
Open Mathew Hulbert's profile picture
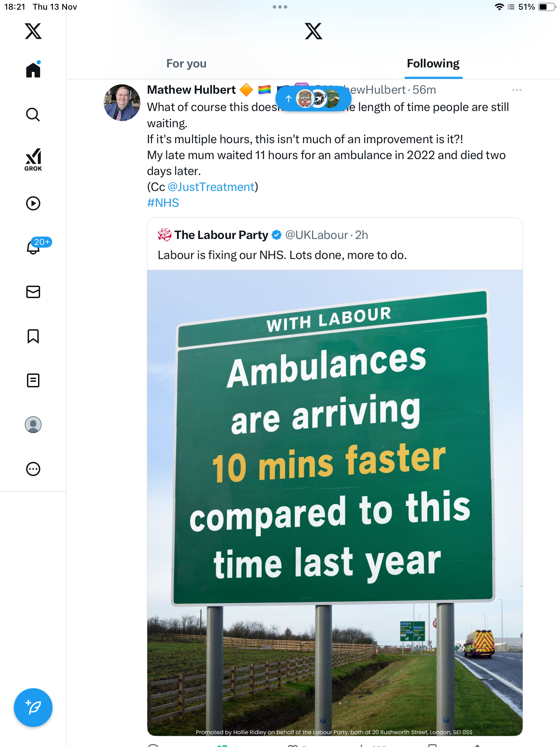point(122,103)
